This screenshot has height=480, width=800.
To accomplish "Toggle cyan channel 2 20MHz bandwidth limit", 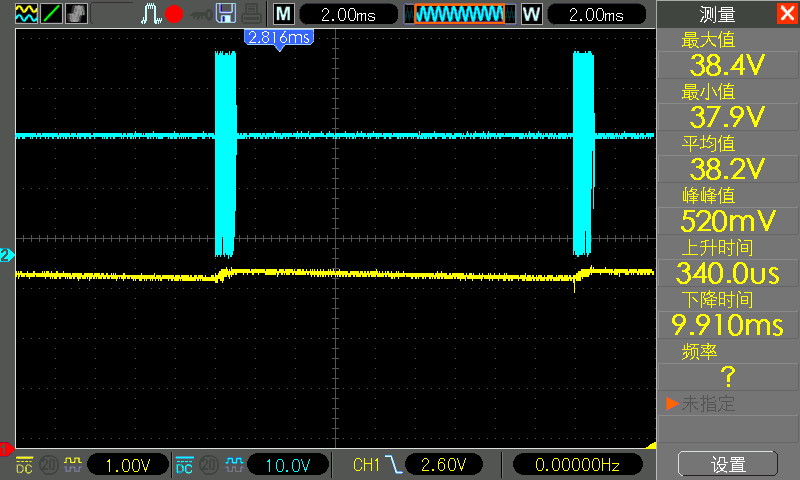I will point(209,465).
